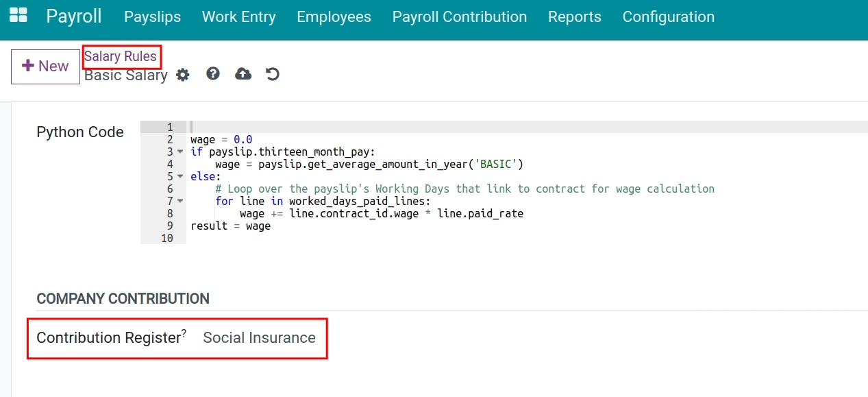Collapse the code fold arrow on line 5
Screen dimensions: 868x397
coord(180,176)
